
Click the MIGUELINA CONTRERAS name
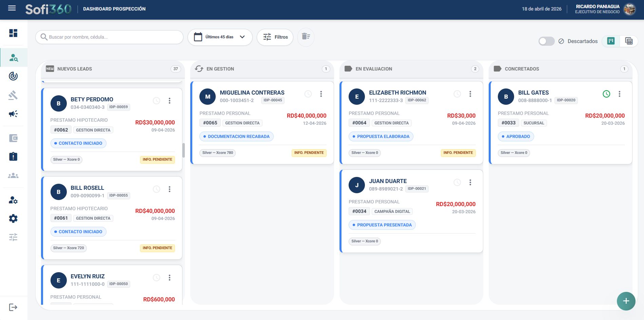(x=252, y=93)
